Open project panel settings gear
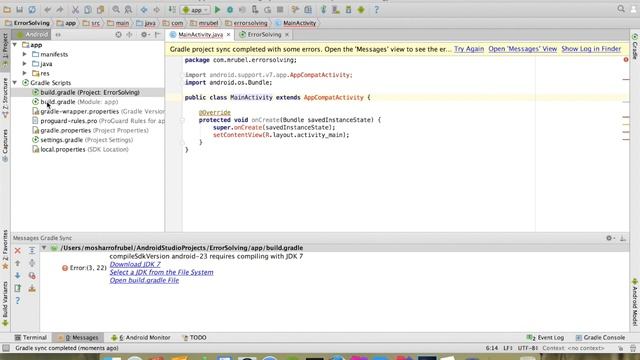 click(x=144, y=35)
